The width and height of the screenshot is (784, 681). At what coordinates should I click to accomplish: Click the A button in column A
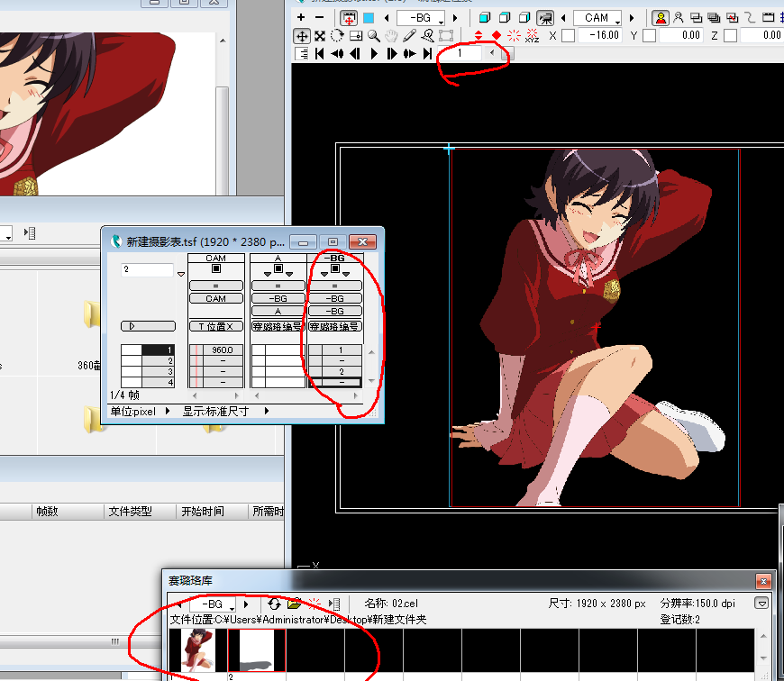pyautogui.click(x=278, y=311)
